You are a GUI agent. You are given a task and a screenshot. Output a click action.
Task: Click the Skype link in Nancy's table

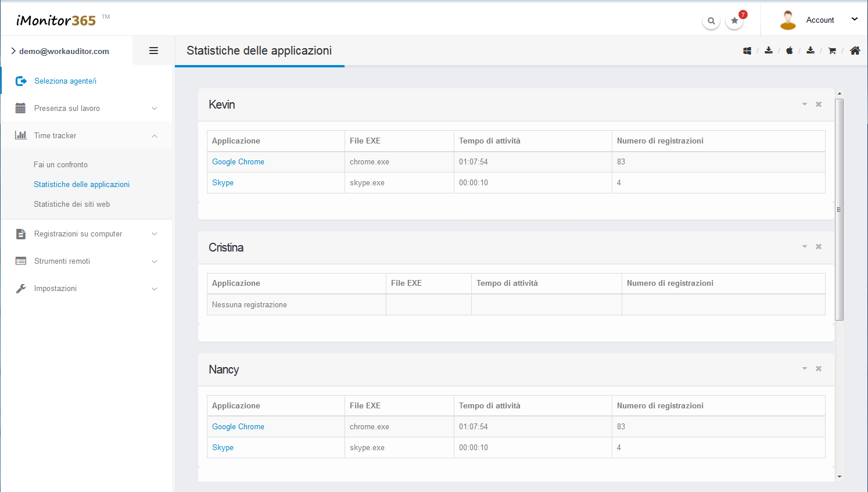(223, 447)
